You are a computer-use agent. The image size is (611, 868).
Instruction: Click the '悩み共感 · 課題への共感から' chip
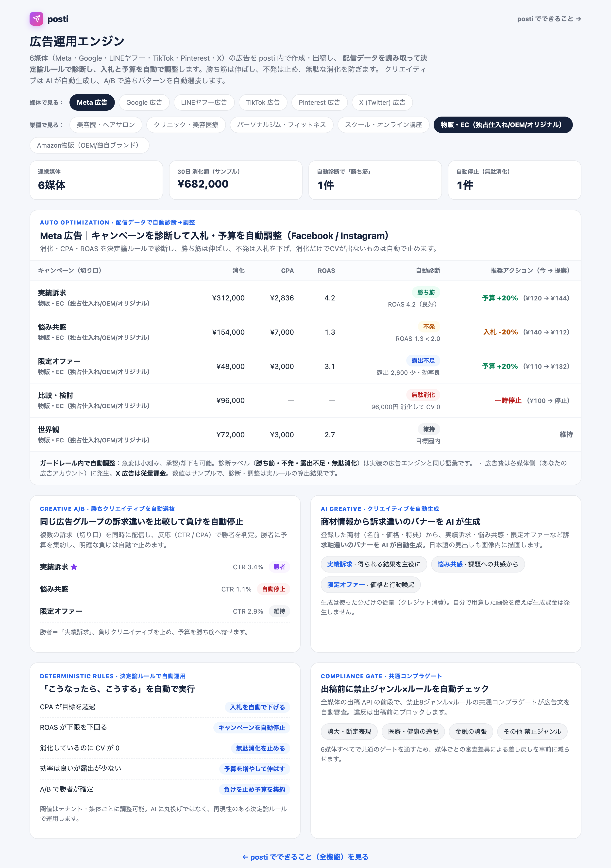click(478, 564)
